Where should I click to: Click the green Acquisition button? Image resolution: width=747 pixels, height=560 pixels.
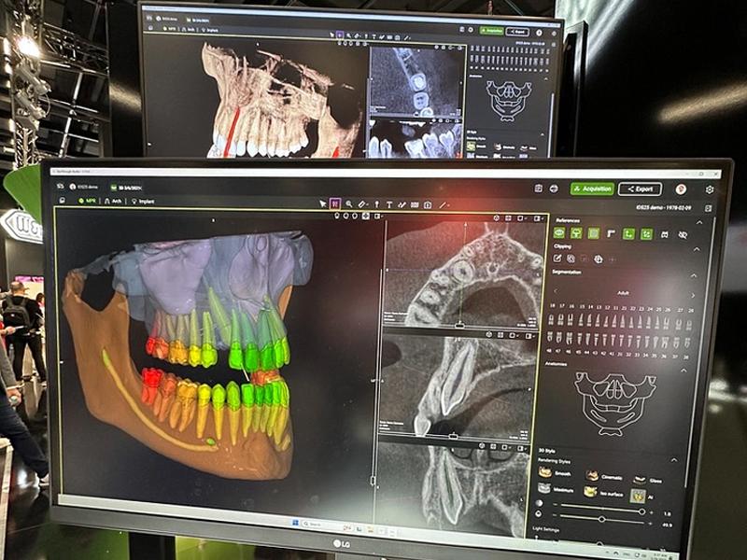tap(592, 189)
